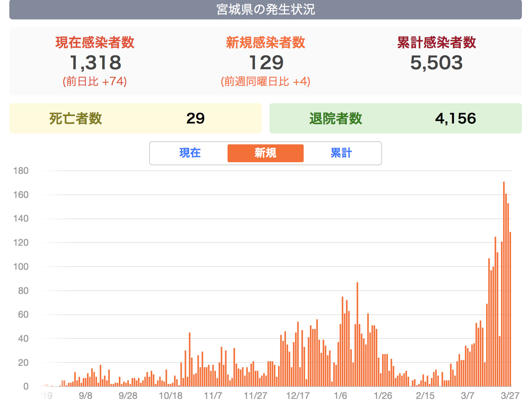Click the 新規感染者数 heading

click(265, 42)
